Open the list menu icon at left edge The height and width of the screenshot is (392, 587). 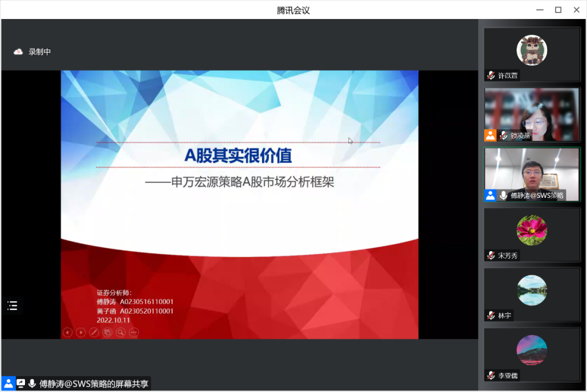(13, 306)
